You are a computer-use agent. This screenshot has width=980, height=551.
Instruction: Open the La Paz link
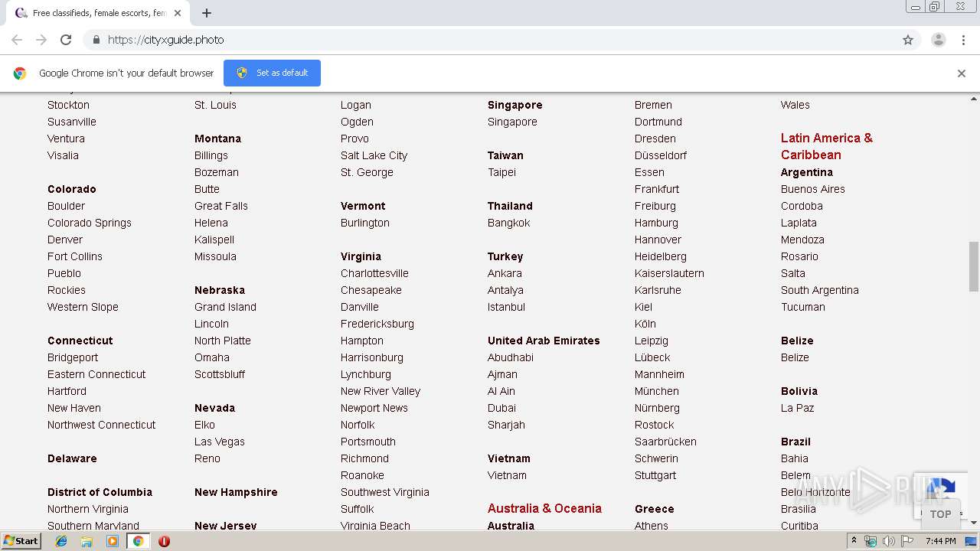pyautogui.click(x=798, y=408)
